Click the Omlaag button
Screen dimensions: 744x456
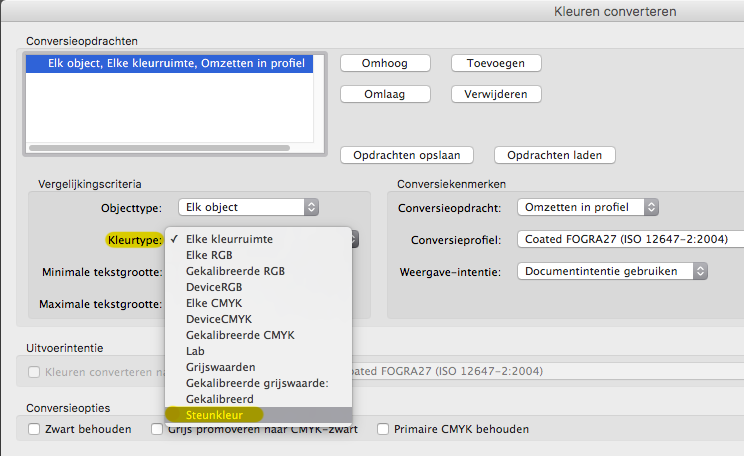tap(385, 94)
